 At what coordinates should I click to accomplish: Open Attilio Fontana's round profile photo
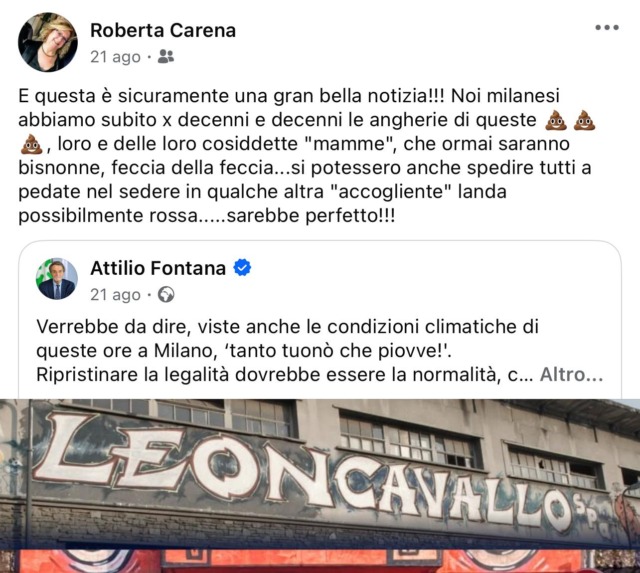click(x=57, y=279)
